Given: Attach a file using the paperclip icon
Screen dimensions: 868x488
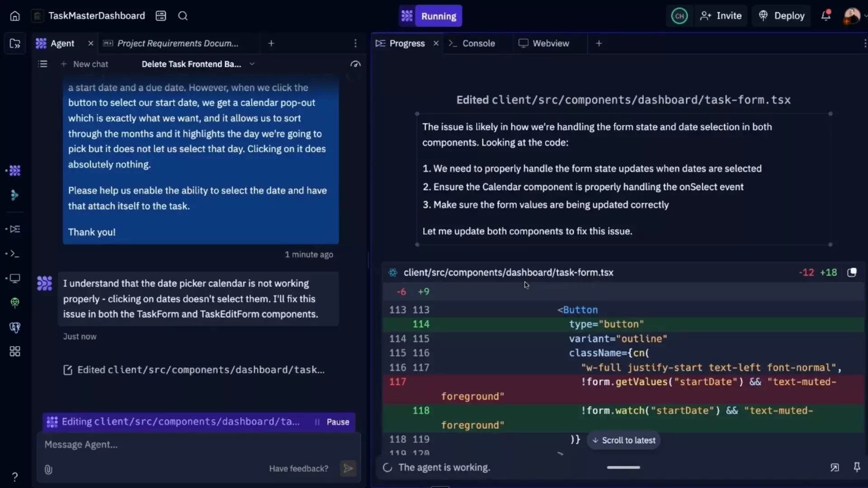Looking at the screenshot, I should [48, 469].
